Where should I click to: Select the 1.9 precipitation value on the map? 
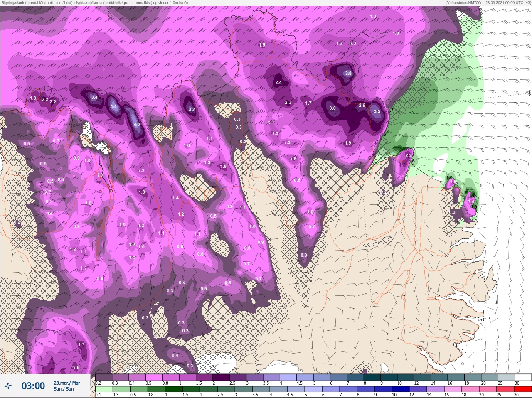pyautogui.click(x=348, y=143)
